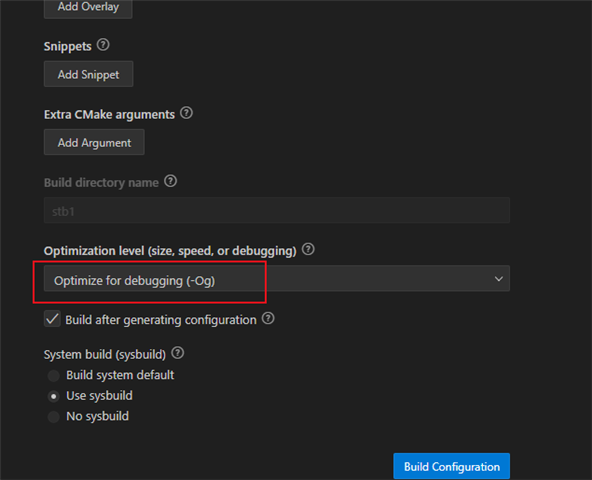The height and width of the screenshot is (480, 592).
Task: Click the Build directory name field stb1
Action: pos(277,210)
